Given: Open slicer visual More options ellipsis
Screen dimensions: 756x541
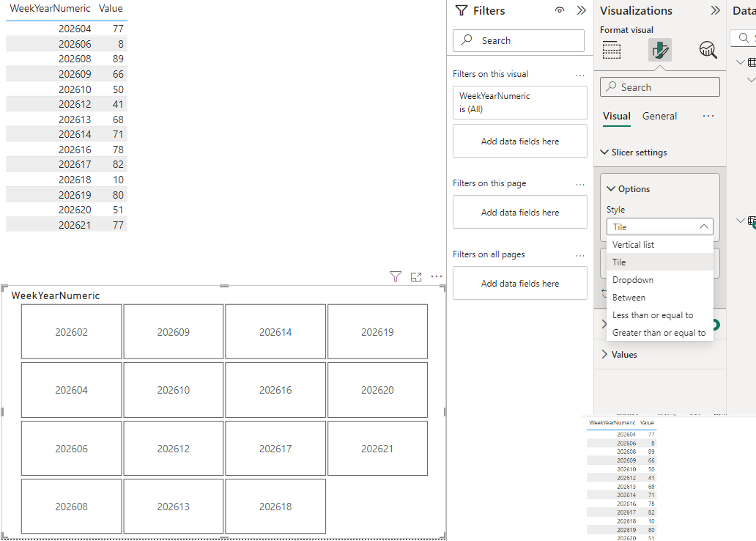Looking at the screenshot, I should [437, 276].
